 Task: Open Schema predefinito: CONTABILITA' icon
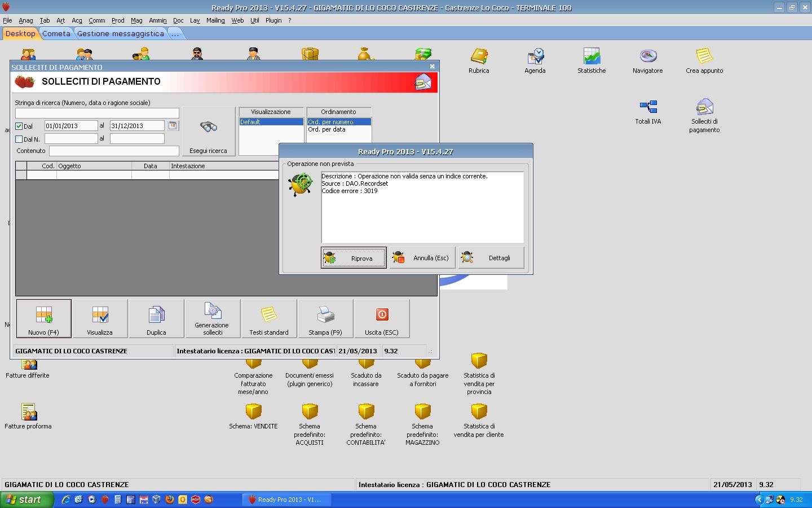click(366, 424)
